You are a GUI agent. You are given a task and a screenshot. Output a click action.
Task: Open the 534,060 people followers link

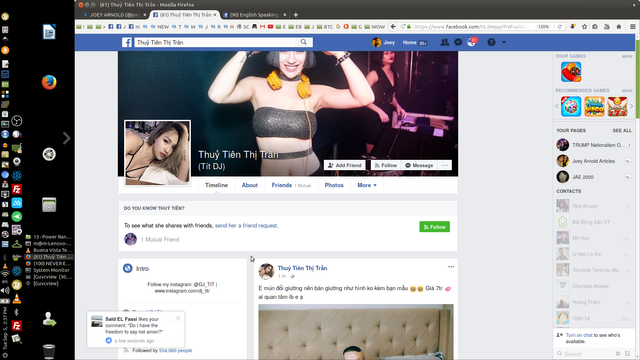point(175,351)
